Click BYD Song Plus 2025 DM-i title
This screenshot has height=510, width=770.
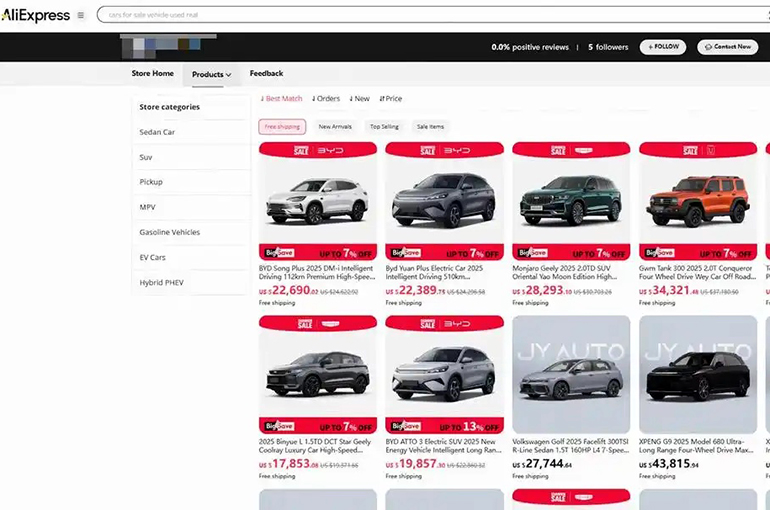317,272
